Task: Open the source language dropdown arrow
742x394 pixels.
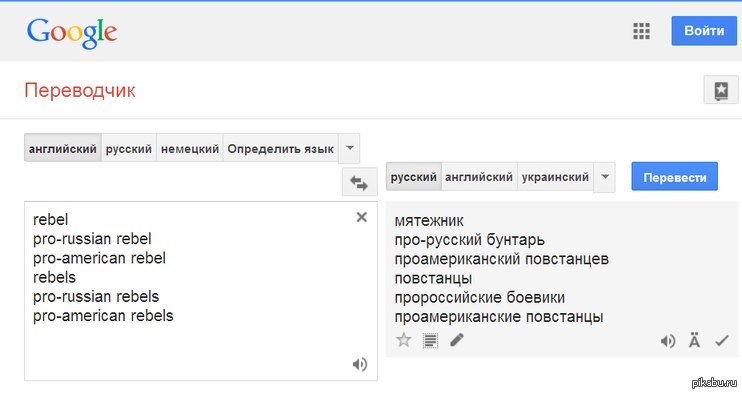Action: pos(349,148)
